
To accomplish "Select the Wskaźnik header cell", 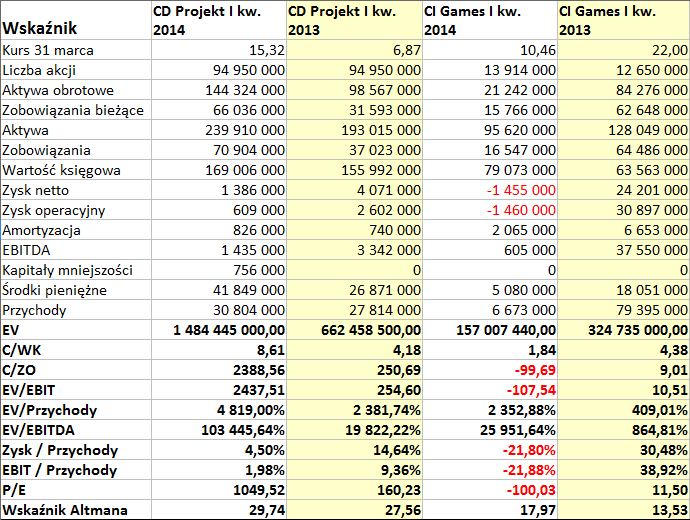I will (76, 20).
